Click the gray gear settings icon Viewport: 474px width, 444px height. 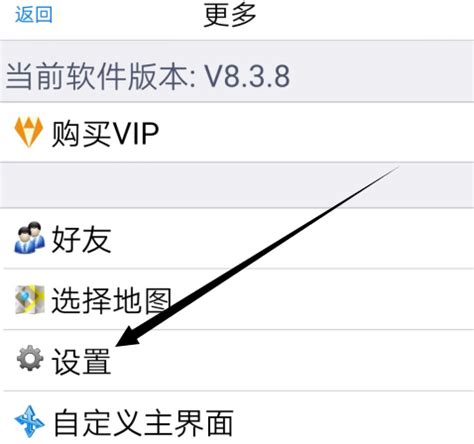pyautogui.click(x=30, y=358)
